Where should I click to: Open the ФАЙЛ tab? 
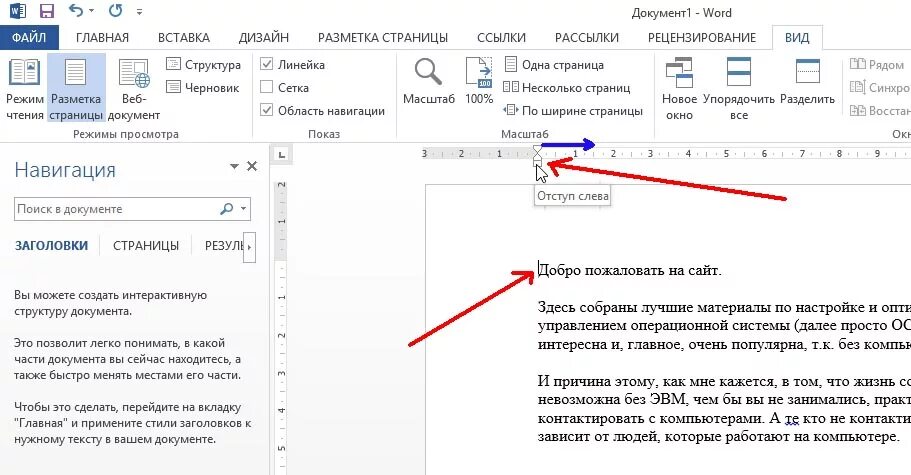pos(29,38)
